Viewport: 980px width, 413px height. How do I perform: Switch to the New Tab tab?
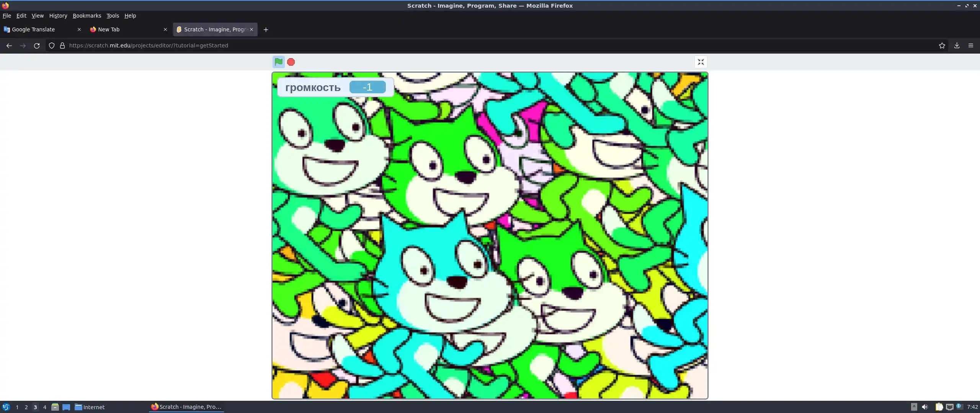tap(109, 29)
